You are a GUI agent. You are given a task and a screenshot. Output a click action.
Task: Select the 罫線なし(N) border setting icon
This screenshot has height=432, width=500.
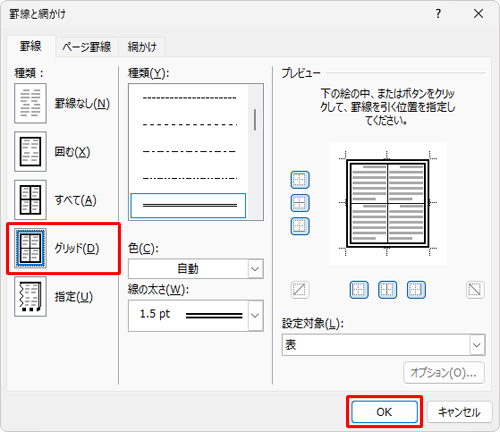coord(30,103)
